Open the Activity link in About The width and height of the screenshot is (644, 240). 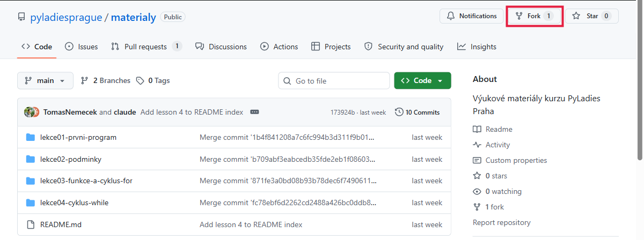492,145
